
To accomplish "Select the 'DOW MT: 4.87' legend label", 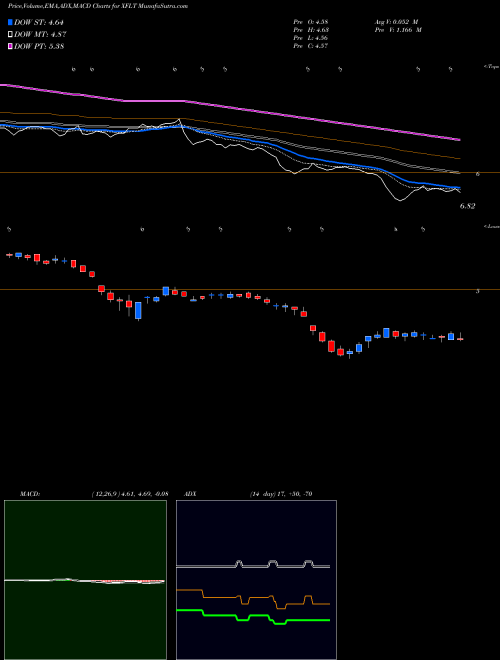I will click(40, 35).
